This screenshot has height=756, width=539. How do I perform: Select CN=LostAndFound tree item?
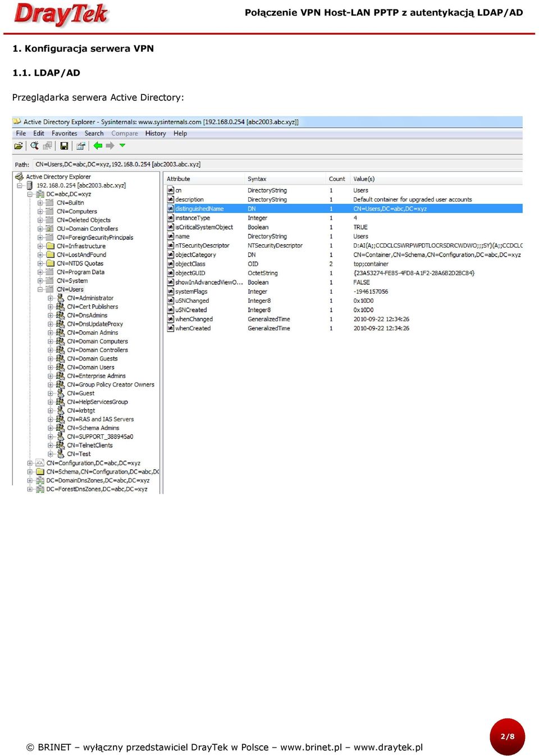pyautogui.click(x=81, y=255)
